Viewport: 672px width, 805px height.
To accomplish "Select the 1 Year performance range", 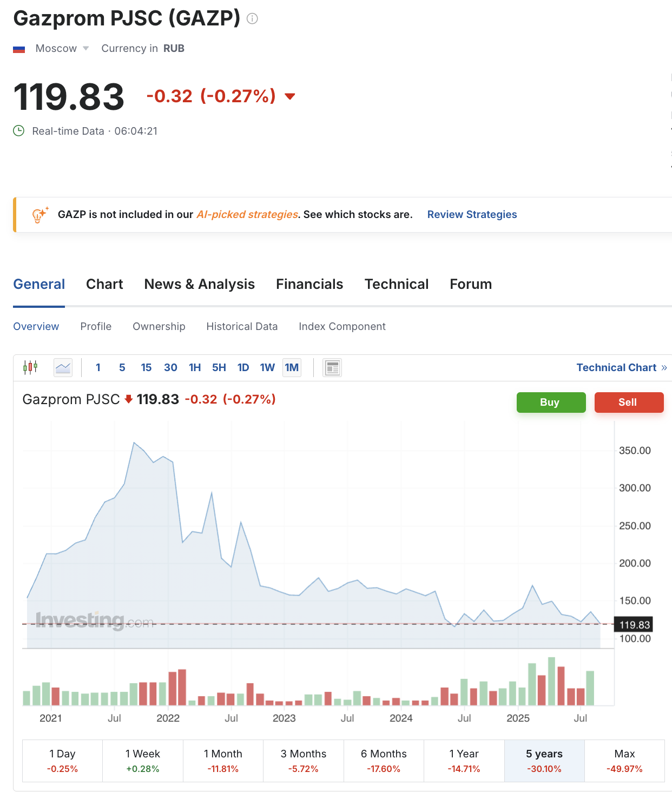I will (x=464, y=761).
